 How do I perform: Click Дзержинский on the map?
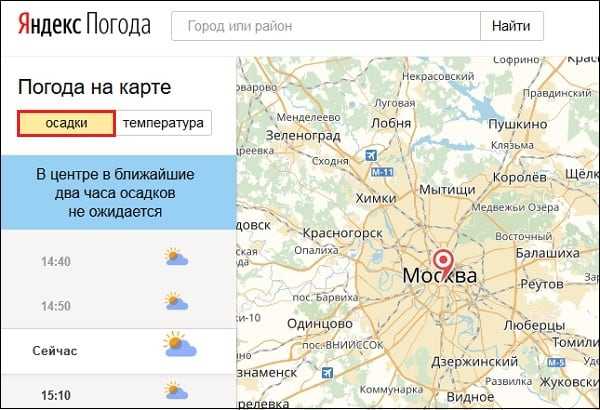474,362
